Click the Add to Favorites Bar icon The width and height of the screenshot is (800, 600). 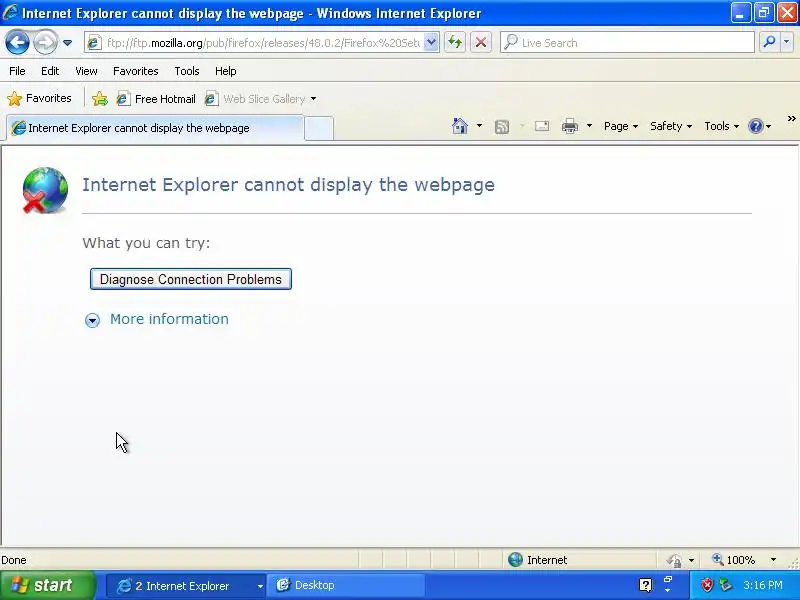click(x=100, y=98)
